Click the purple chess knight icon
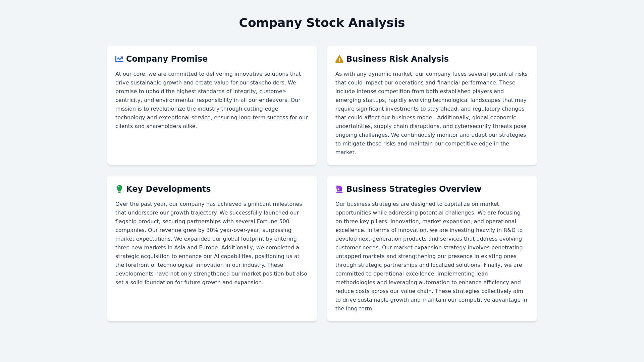Viewport: 644px width, 362px height. click(x=339, y=189)
